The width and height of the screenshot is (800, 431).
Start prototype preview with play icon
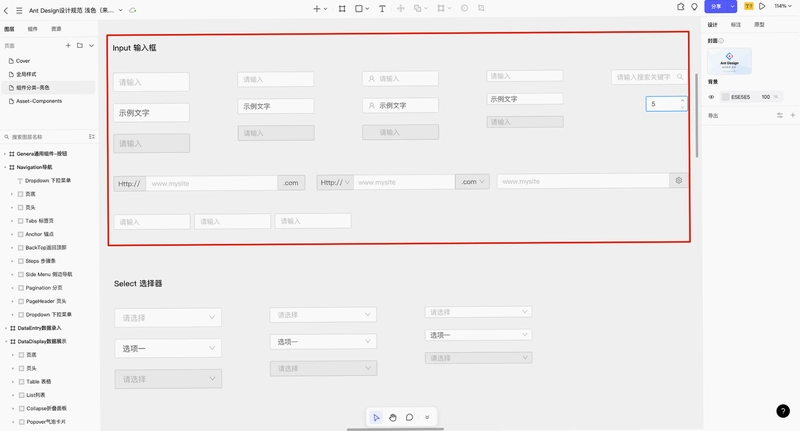(762, 6)
